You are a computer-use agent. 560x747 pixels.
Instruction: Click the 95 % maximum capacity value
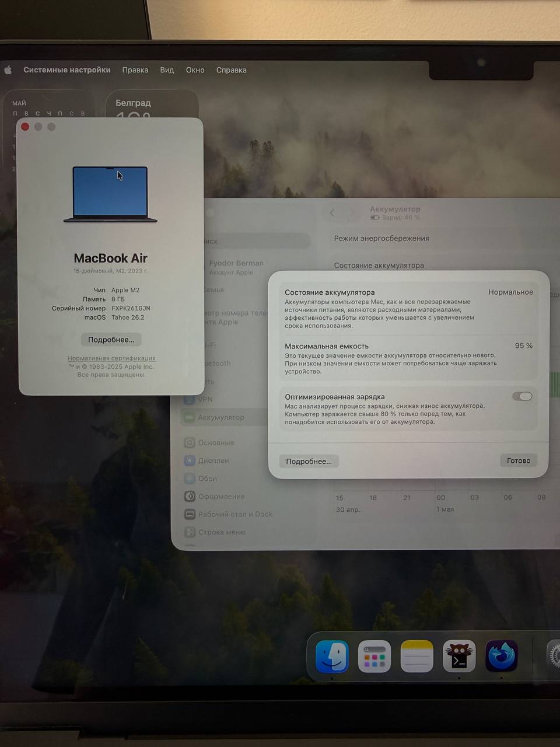click(524, 345)
